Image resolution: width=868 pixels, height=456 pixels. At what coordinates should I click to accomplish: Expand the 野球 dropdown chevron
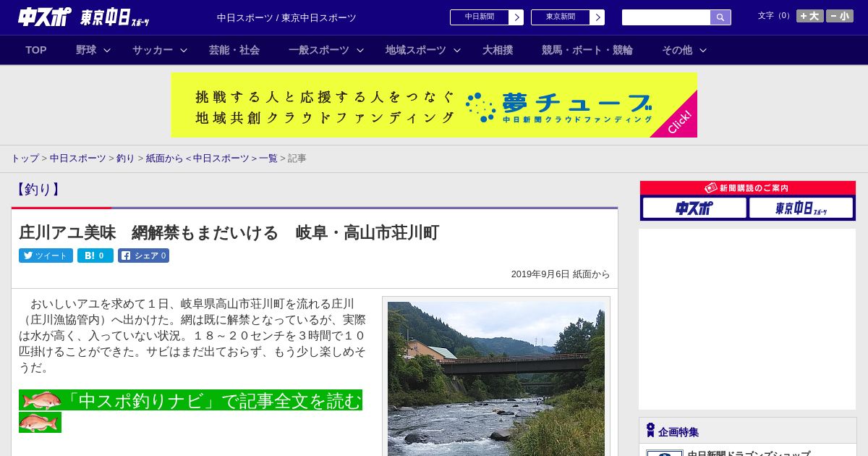[107, 51]
